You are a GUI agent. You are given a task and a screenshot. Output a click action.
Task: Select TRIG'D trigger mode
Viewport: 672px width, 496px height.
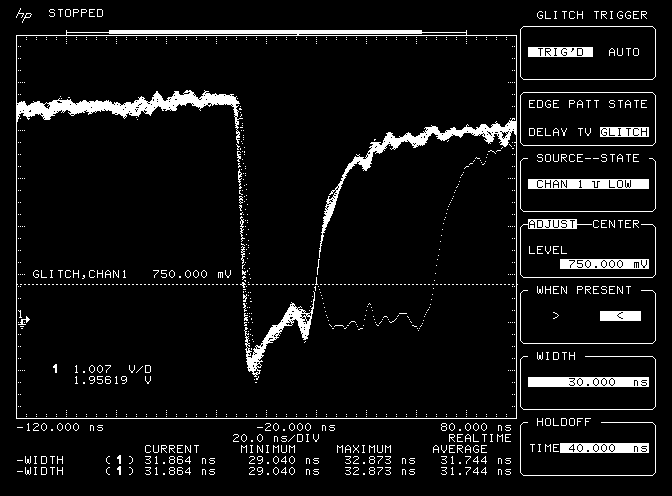(x=560, y=51)
